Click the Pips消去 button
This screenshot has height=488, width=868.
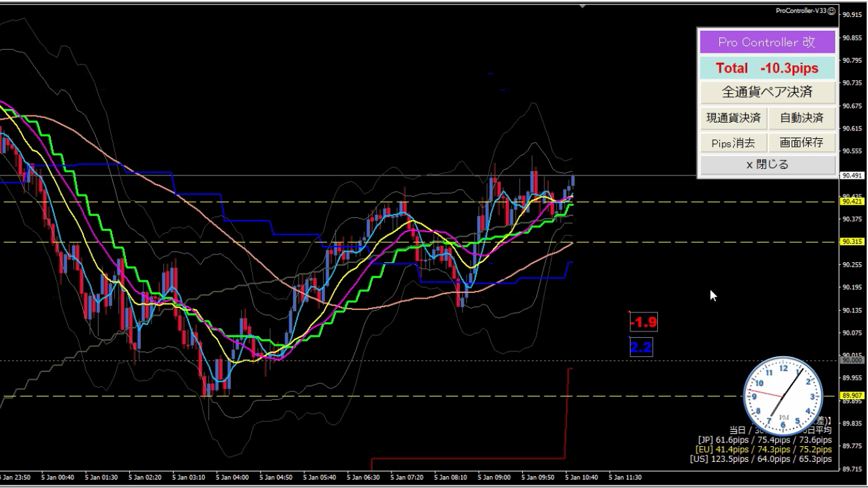coord(733,142)
